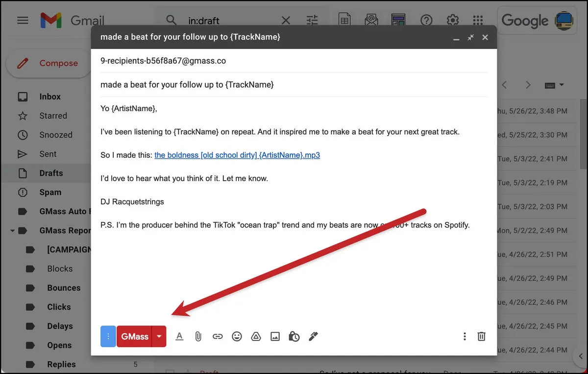Viewport: 588px width, 374px height.
Task: Click the Gmail logo
Action: 72,21
